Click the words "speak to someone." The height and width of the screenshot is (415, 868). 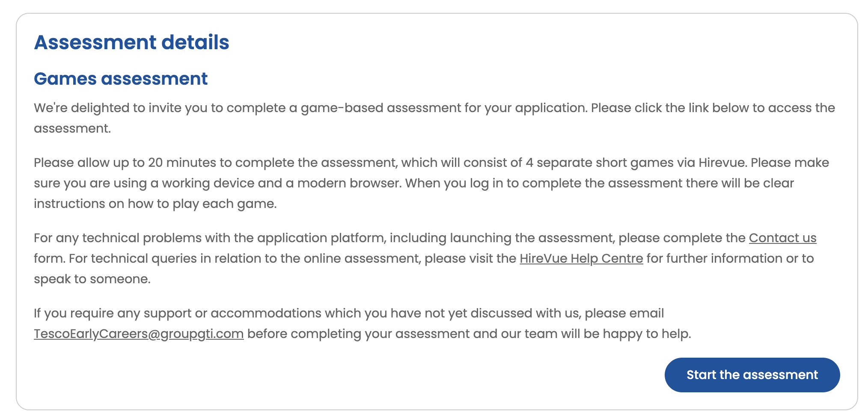click(x=92, y=279)
